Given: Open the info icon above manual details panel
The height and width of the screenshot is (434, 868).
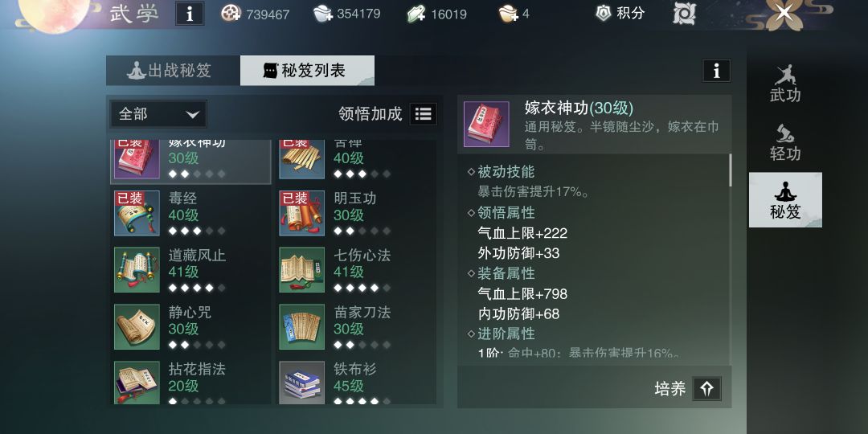Looking at the screenshot, I should pyautogui.click(x=716, y=71).
